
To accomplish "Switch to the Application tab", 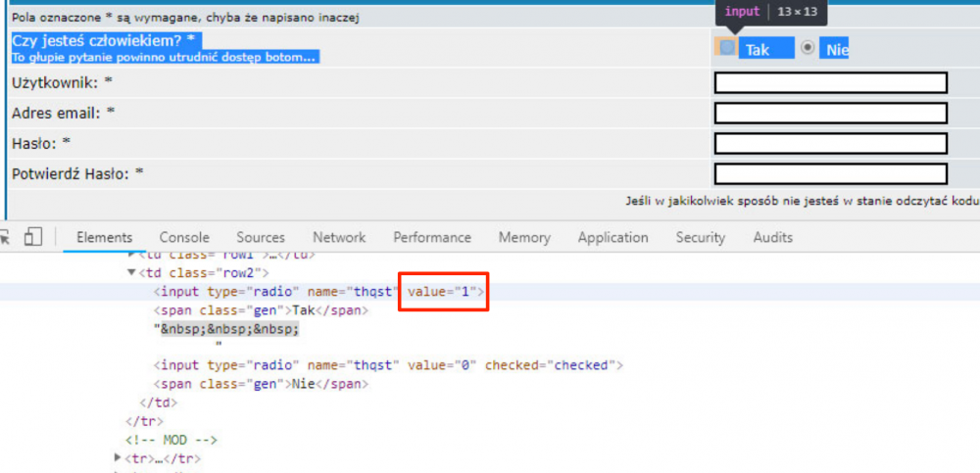I will pyautogui.click(x=613, y=237).
